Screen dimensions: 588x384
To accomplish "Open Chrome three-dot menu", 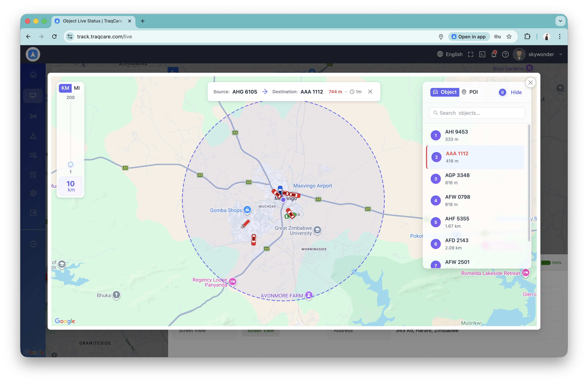I will click(560, 37).
